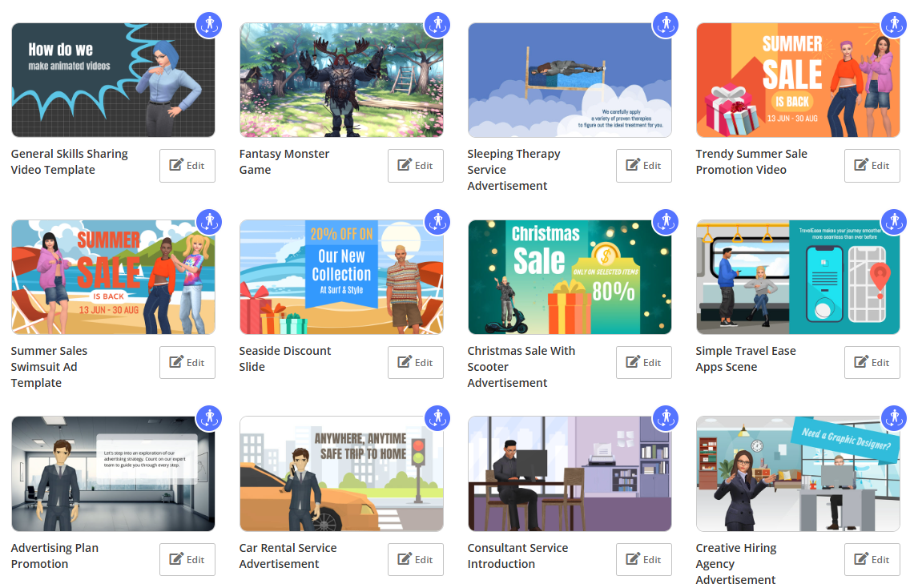
Task: Click the 3D character badge on Fantasy Monster Game
Action: coord(437,24)
